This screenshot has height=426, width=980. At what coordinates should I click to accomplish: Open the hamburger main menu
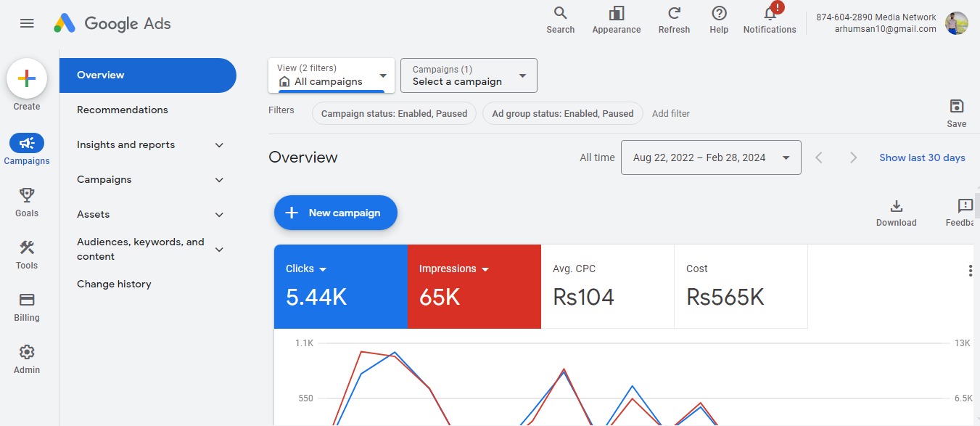point(27,23)
